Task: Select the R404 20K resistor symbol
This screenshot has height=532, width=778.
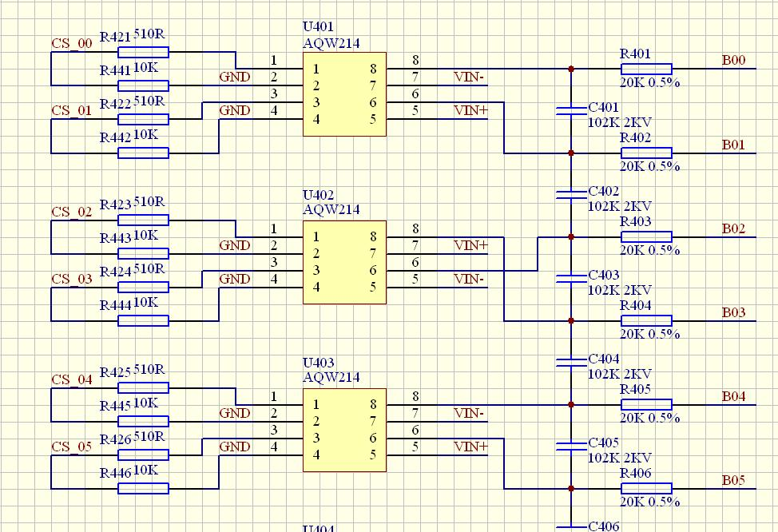Action: [x=646, y=321]
